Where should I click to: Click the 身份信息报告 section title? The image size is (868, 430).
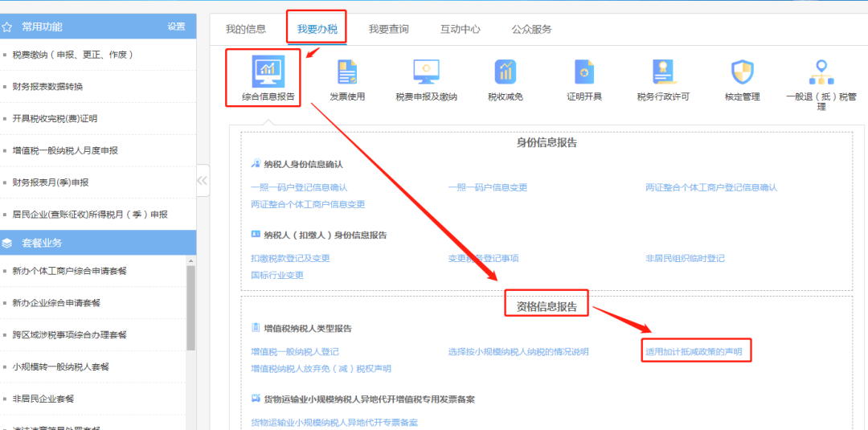click(547, 143)
